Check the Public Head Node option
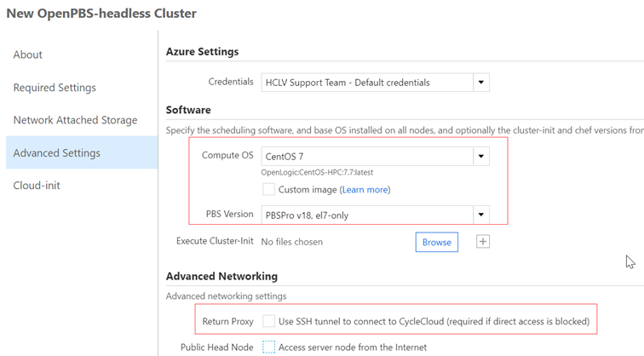 point(269,347)
